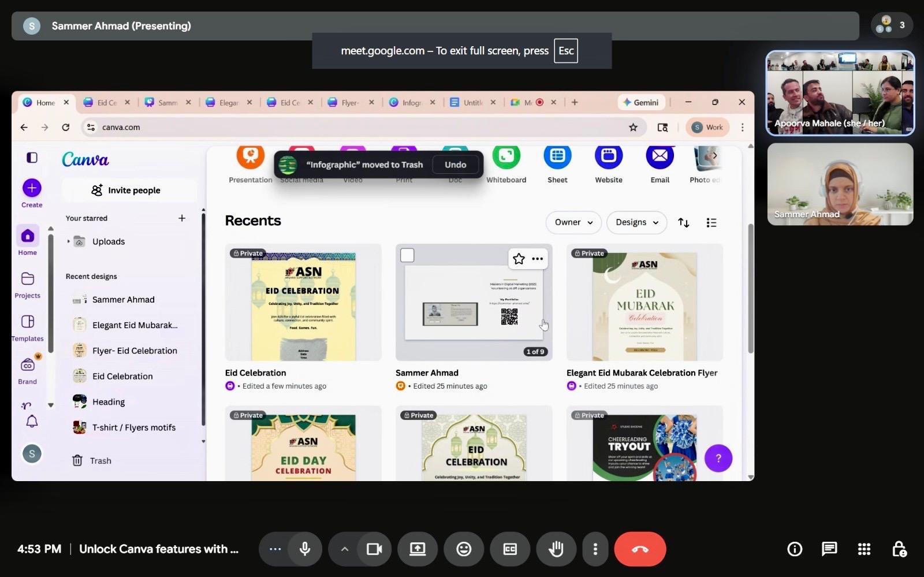This screenshot has height=577, width=924.
Task: Open Meet host controls lock icon
Action: click(899, 549)
